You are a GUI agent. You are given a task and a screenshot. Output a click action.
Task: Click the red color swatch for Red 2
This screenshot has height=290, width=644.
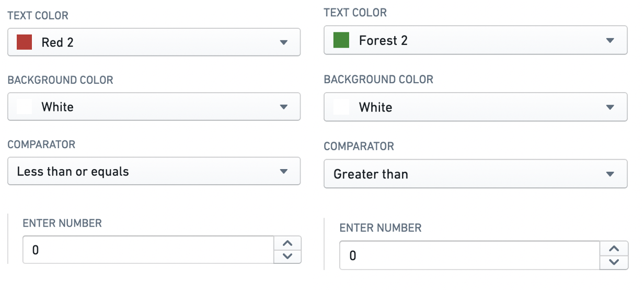click(25, 42)
